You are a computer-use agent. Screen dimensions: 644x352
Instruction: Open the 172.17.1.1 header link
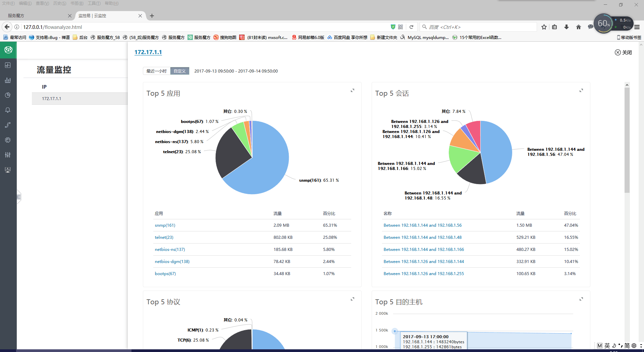[148, 52]
